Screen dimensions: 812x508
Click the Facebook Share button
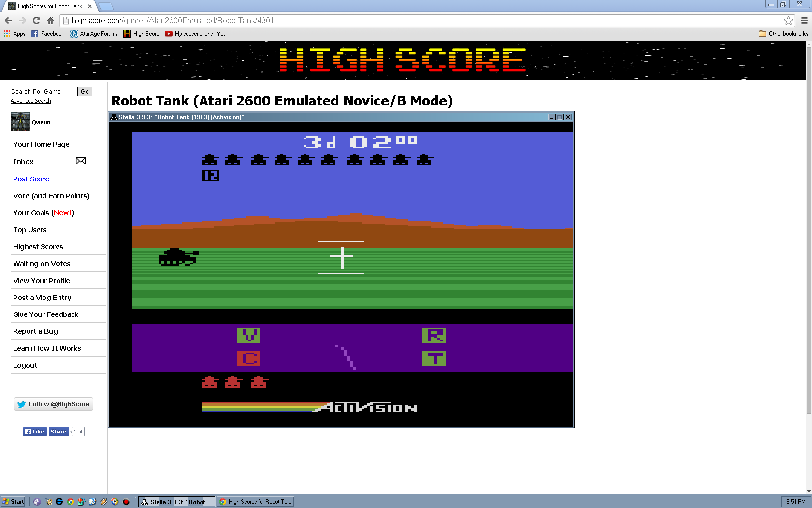coord(58,432)
